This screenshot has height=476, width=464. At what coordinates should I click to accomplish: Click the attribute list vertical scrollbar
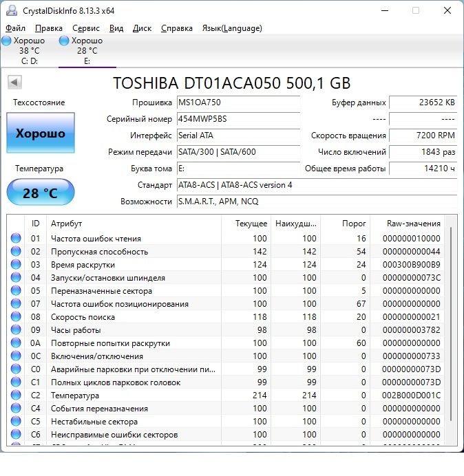coord(451,324)
